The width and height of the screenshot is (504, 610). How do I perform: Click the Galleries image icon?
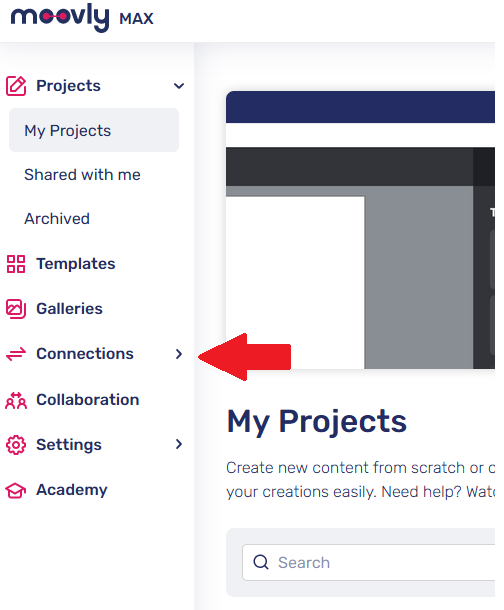(x=16, y=309)
